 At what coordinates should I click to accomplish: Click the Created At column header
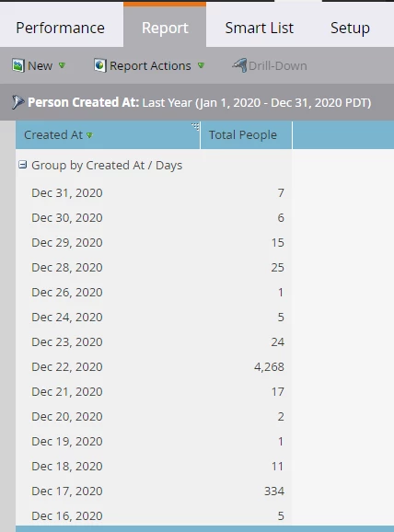point(108,135)
